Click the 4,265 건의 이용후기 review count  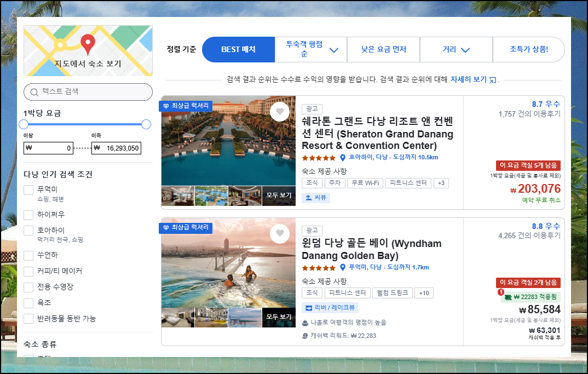pos(529,235)
